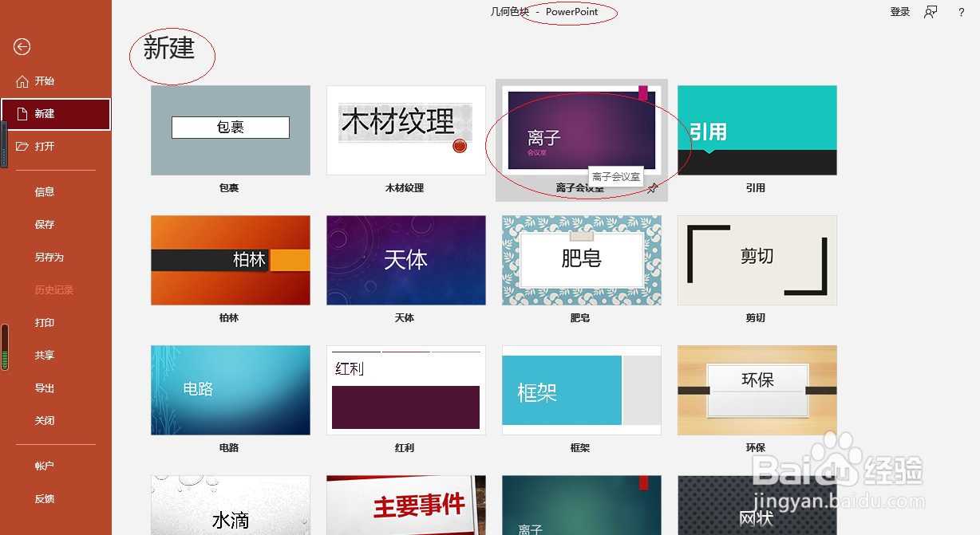Select the 包裹 template thumbnail
This screenshot has height=535, width=980.
231,130
